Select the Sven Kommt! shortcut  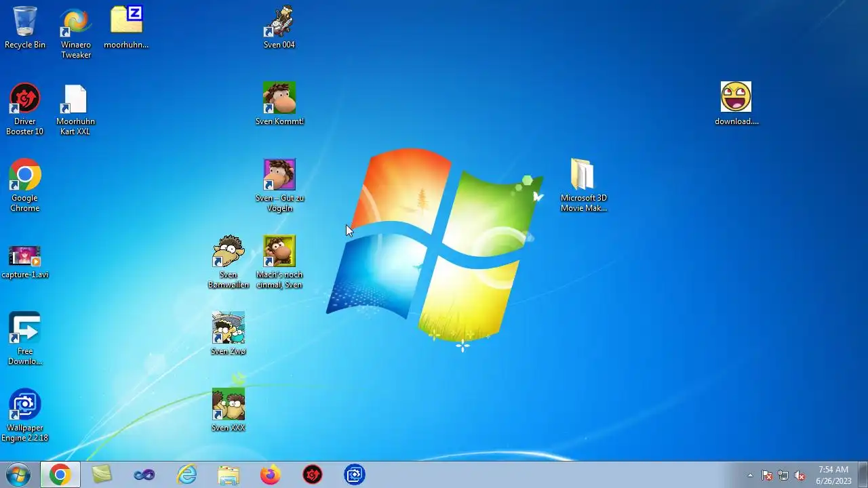[x=279, y=104]
